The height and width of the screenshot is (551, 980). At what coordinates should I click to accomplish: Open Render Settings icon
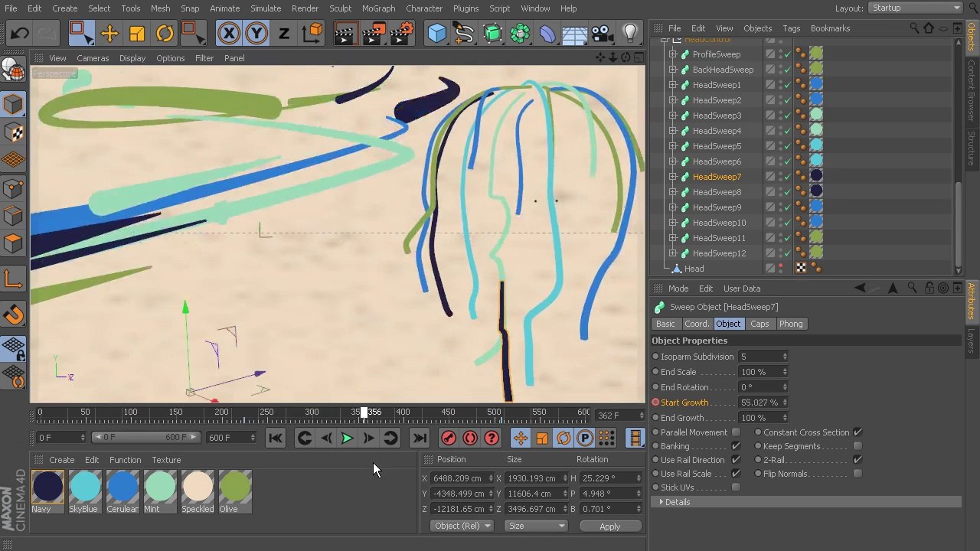[401, 33]
